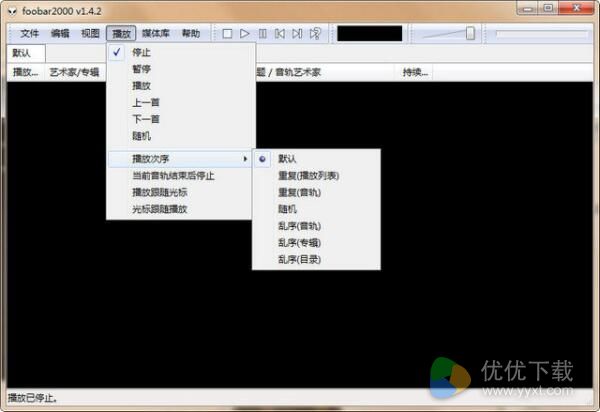
Task: Expand the 播放次序 submenu entry
Action: [x=179, y=159]
